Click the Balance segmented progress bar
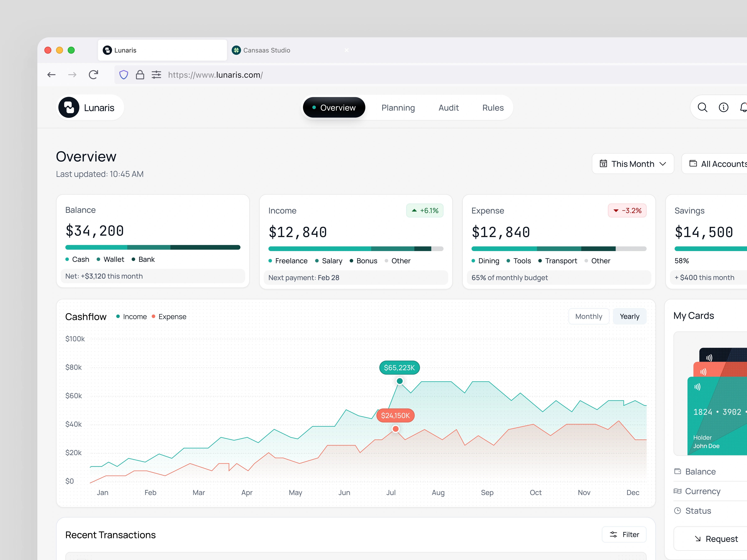The image size is (747, 560). [x=153, y=247]
